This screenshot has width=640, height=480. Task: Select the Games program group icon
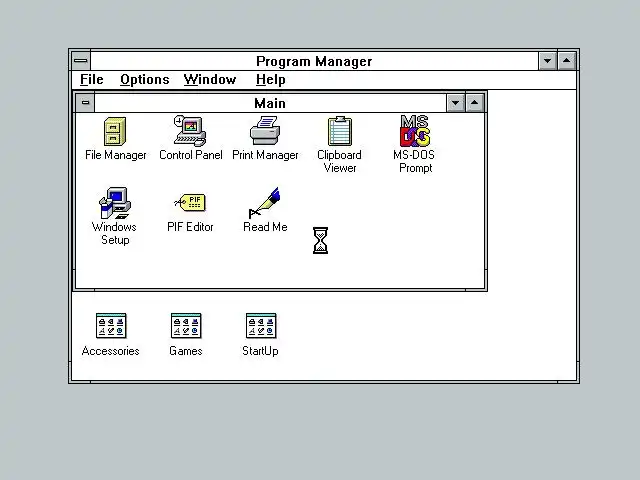click(x=186, y=326)
